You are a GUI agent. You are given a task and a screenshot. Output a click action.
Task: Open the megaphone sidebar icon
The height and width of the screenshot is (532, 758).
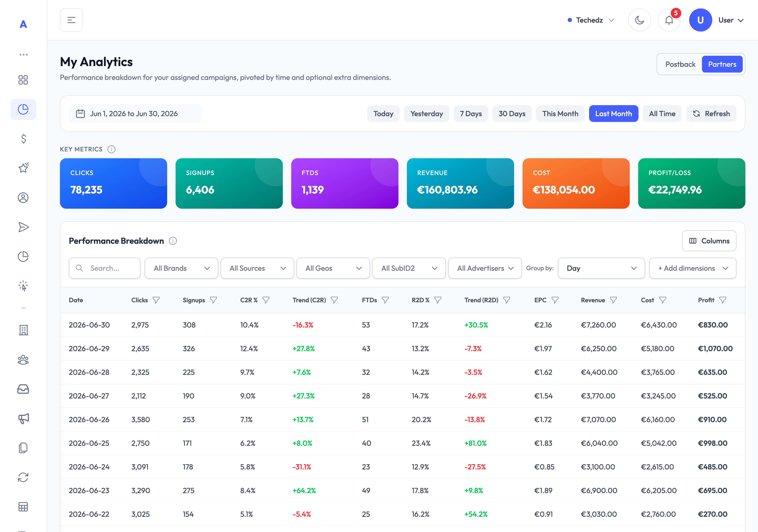[23, 418]
